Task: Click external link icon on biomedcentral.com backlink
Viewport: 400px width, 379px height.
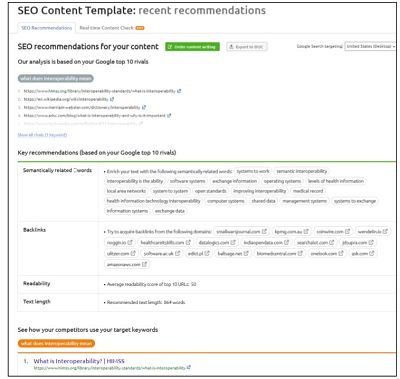Action: click(300, 253)
